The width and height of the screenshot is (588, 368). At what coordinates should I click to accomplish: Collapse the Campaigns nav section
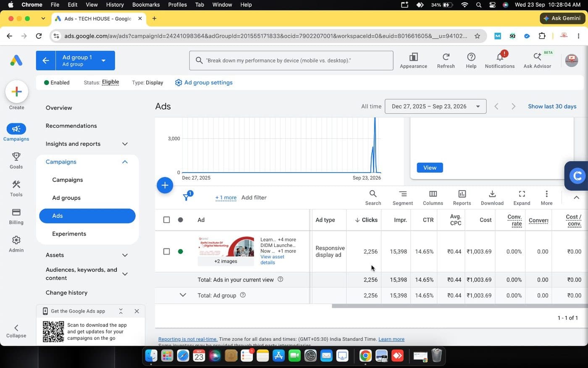coord(125,162)
